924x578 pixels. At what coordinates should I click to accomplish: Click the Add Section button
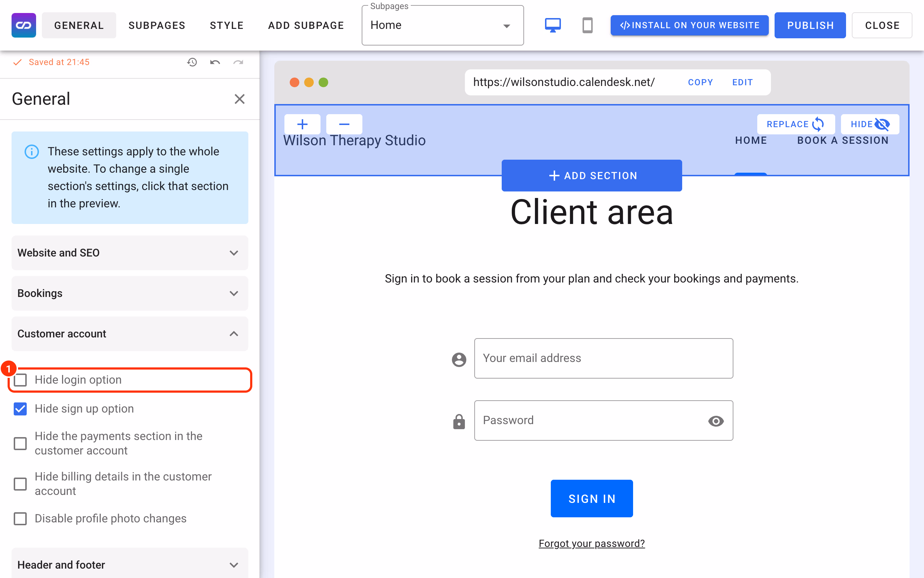(x=592, y=176)
